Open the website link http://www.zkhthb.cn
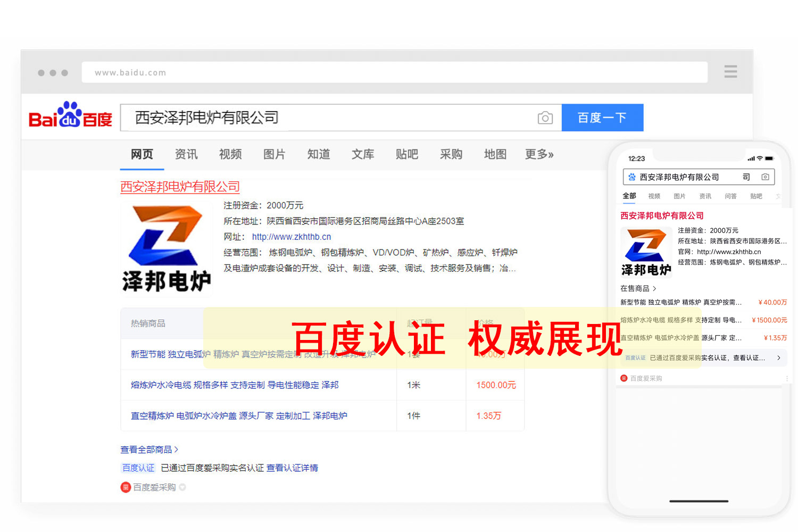Screen dimensions: 798x532 pos(292,237)
